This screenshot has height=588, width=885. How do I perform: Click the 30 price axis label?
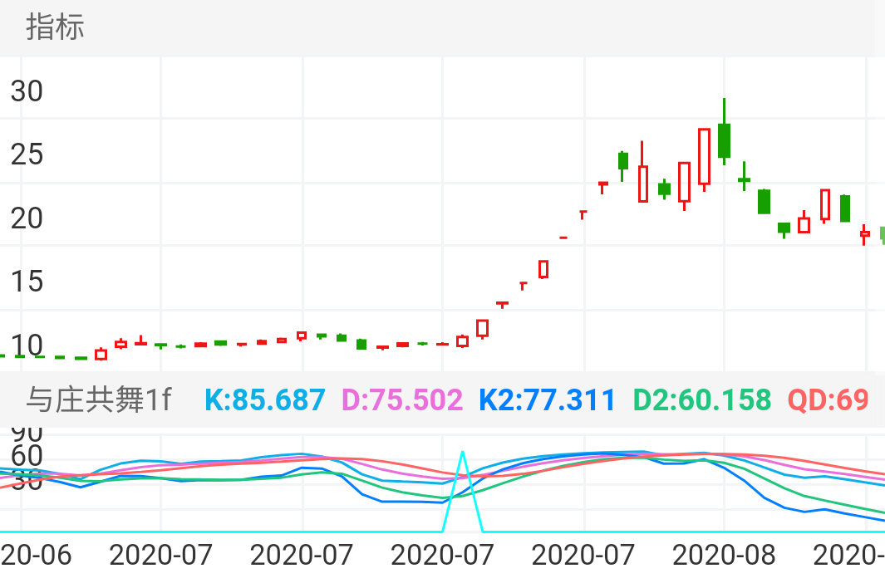[27, 91]
